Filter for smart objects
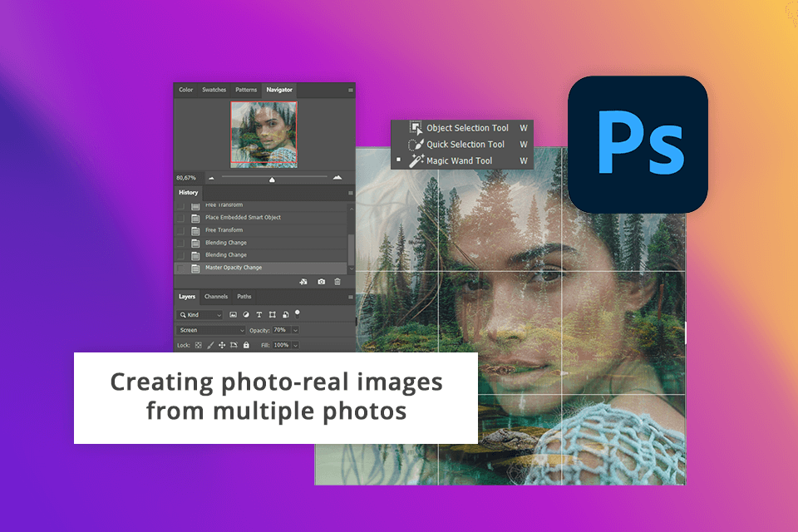 coord(285,314)
